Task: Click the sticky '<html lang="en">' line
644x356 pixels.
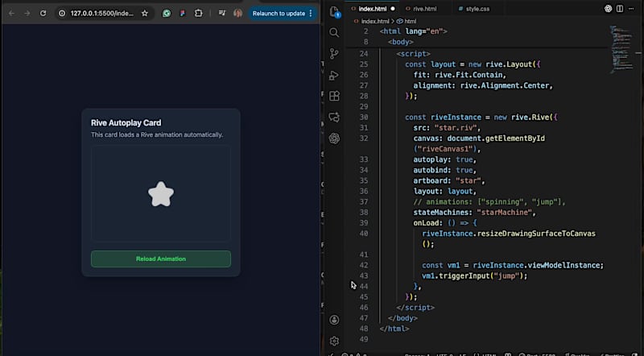Action: pyautogui.click(x=413, y=31)
